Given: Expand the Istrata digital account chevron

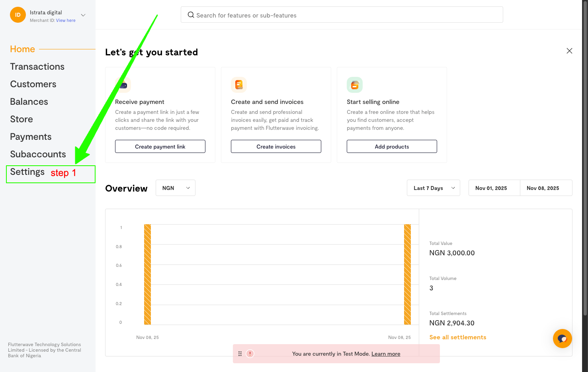Looking at the screenshot, I should pos(83,15).
